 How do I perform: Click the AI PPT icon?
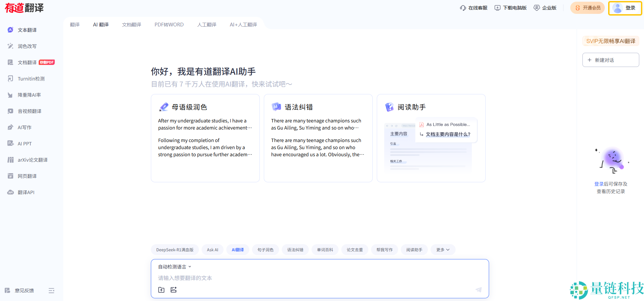tap(10, 143)
